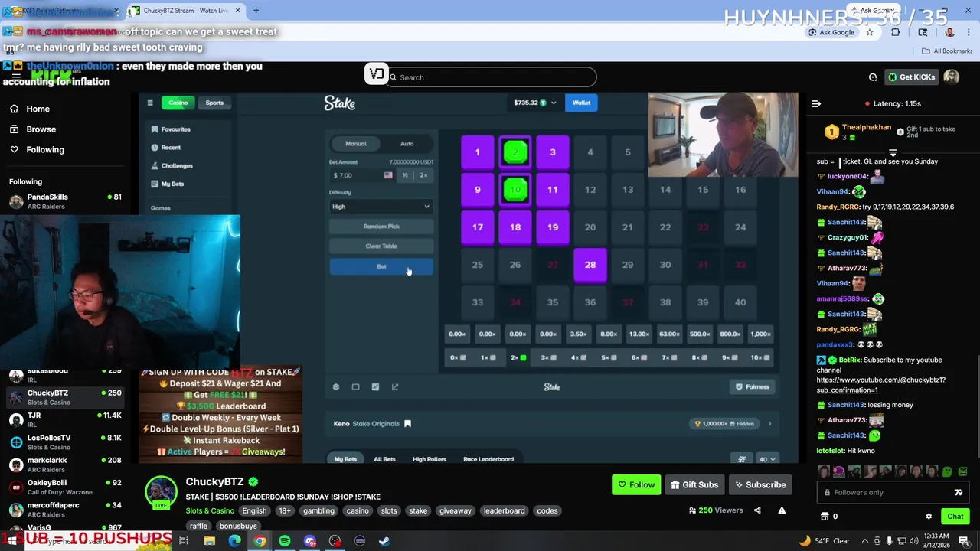The image size is (980, 551).
Task: Toggle Keno tile number 12
Action: click(590, 190)
